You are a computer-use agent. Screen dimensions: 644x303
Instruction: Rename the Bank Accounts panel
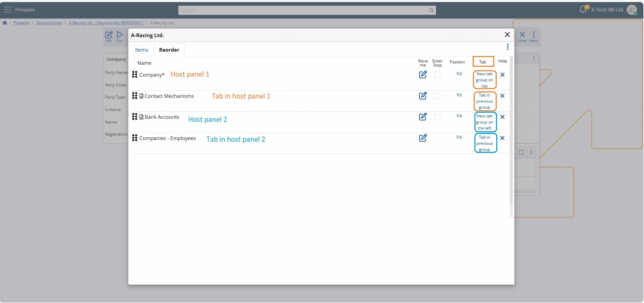[423, 117]
